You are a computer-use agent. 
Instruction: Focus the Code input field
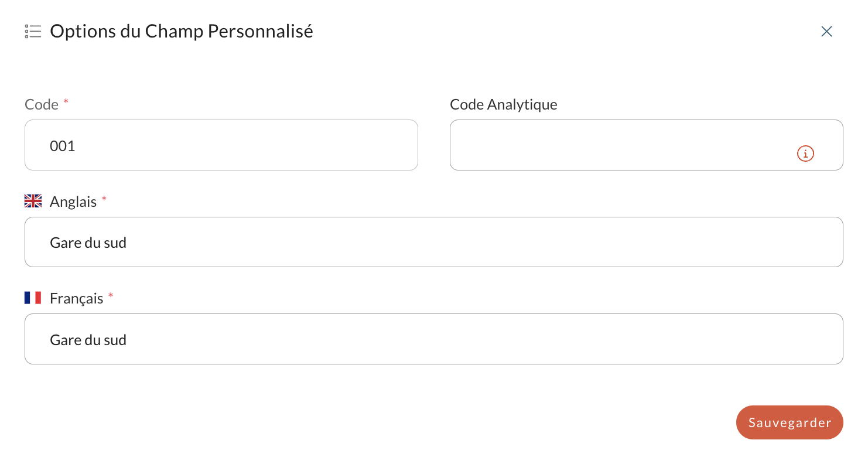(221, 145)
